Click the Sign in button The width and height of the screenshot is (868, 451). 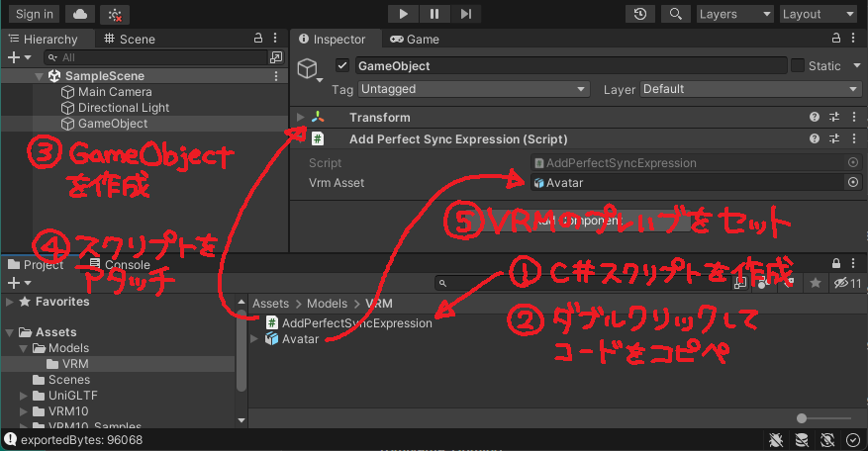(x=35, y=14)
